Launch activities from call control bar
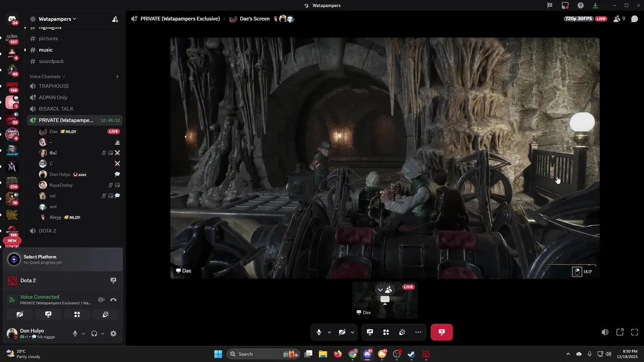Screen dimensions: 644x362 (x=386, y=332)
